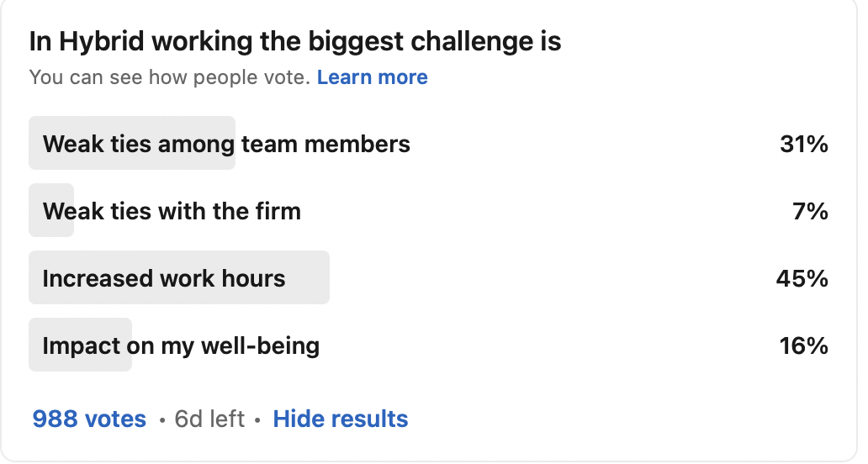Click the '6d left' time remaining label
This screenshot has width=868, height=464.
click(209, 419)
